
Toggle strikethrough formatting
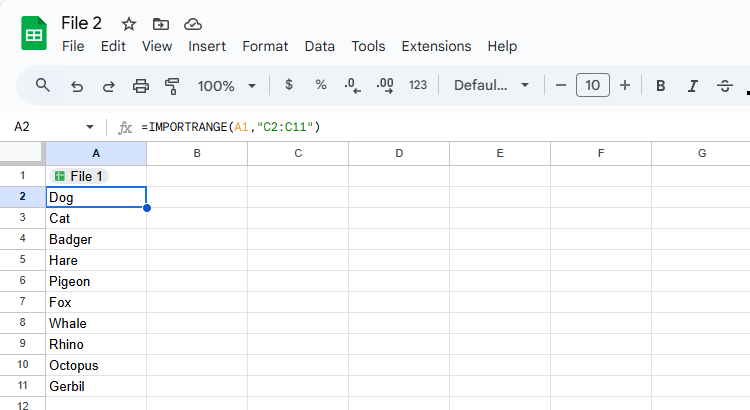click(725, 86)
